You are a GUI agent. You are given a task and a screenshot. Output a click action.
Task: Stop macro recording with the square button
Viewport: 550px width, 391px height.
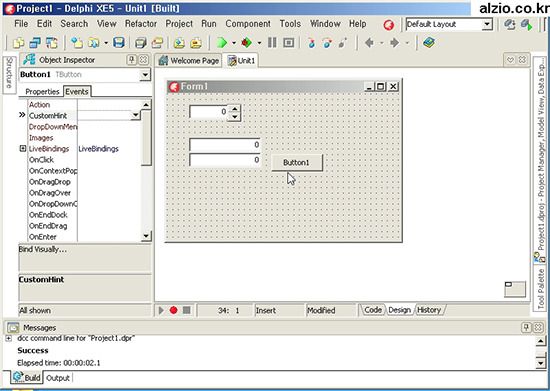point(187,310)
